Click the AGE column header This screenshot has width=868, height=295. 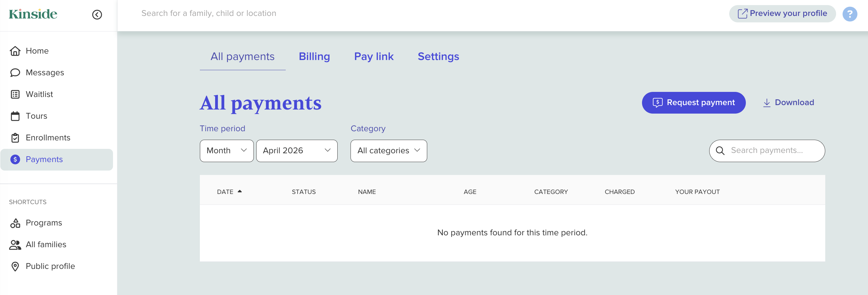click(x=470, y=192)
